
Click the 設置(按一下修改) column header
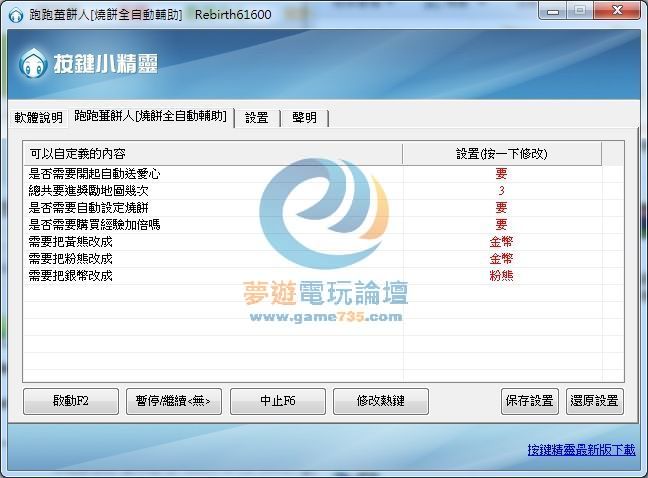(502, 154)
